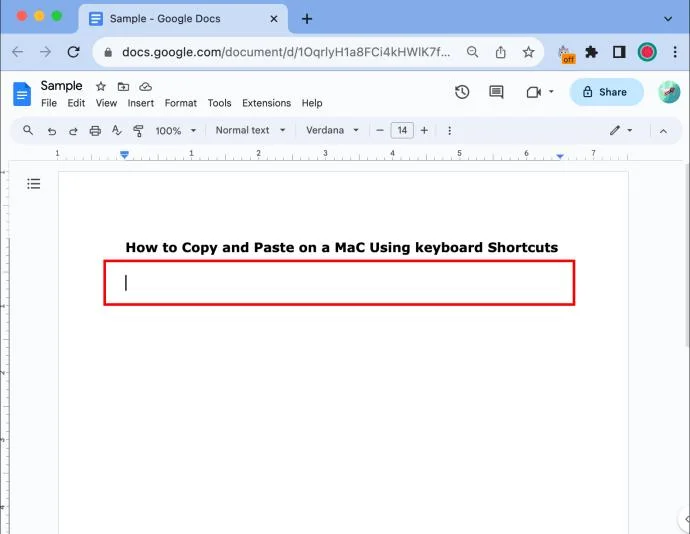Star the Sample document
The height and width of the screenshot is (534, 690).
point(101,86)
